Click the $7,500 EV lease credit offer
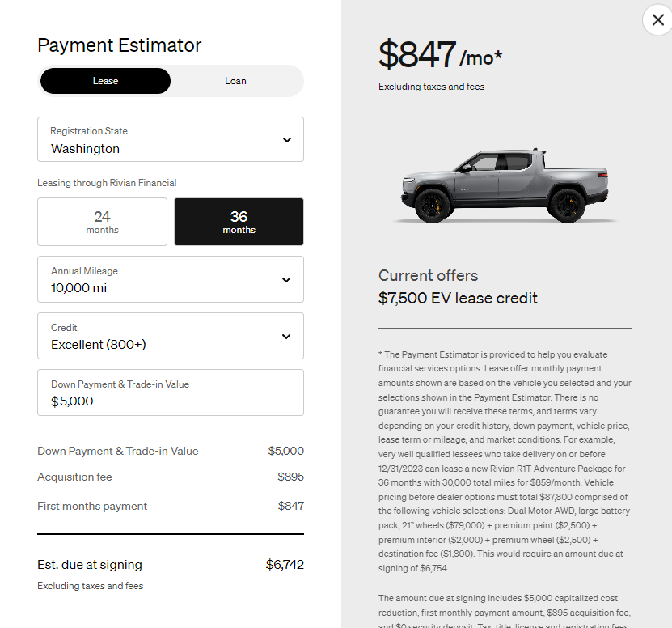The height and width of the screenshot is (628, 672). [458, 298]
